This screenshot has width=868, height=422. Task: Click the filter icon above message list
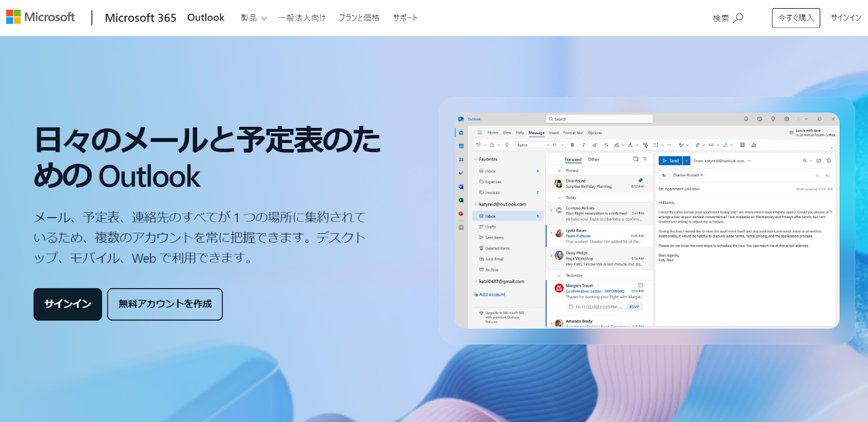(x=645, y=159)
